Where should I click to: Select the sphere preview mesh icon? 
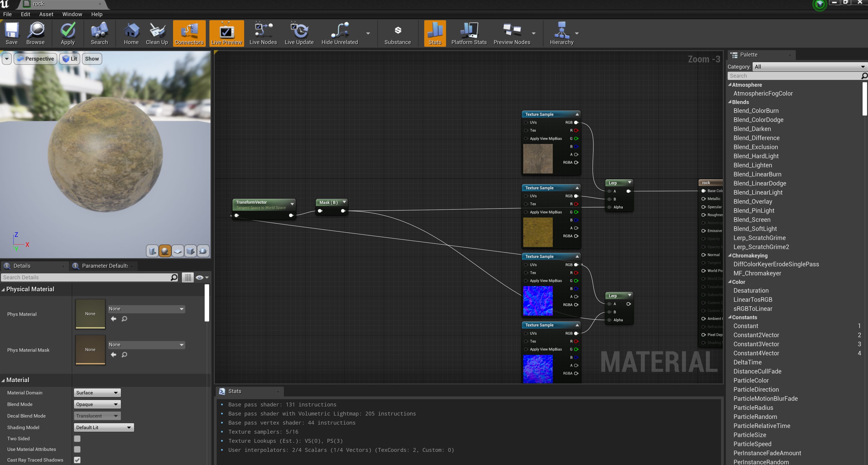coord(165,251)
